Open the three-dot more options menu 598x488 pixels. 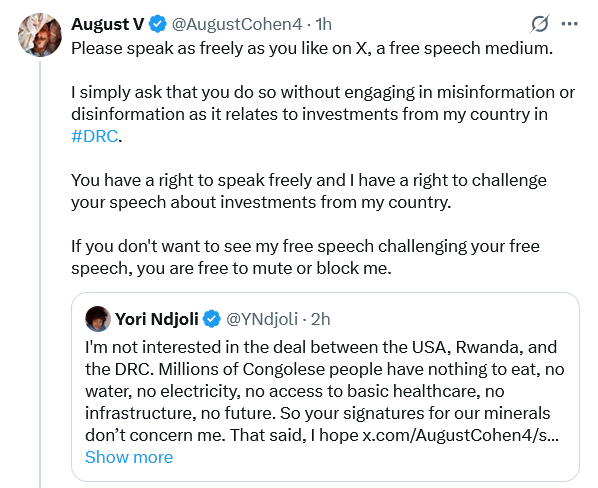pyautogui.click(x=569, y=24)
